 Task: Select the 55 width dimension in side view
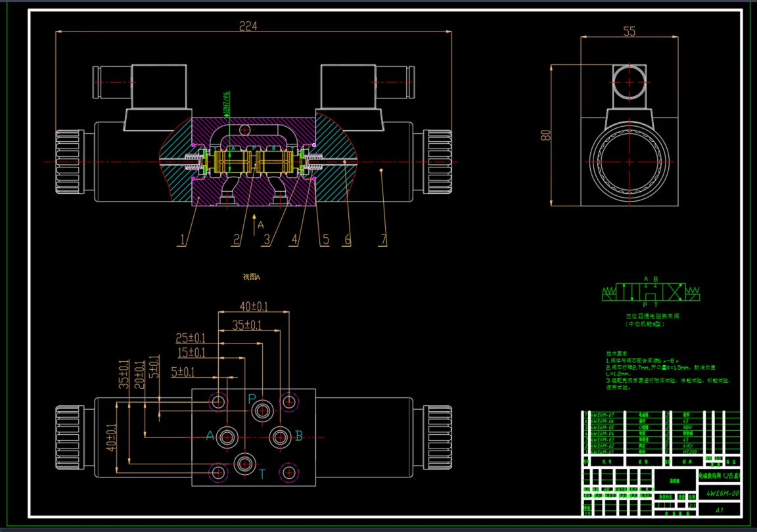point(629,32)
